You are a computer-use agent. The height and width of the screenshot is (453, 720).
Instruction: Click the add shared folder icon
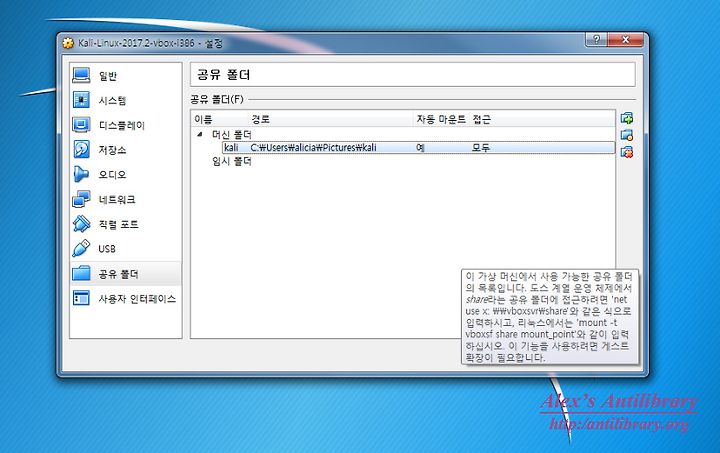pos(627,118)
